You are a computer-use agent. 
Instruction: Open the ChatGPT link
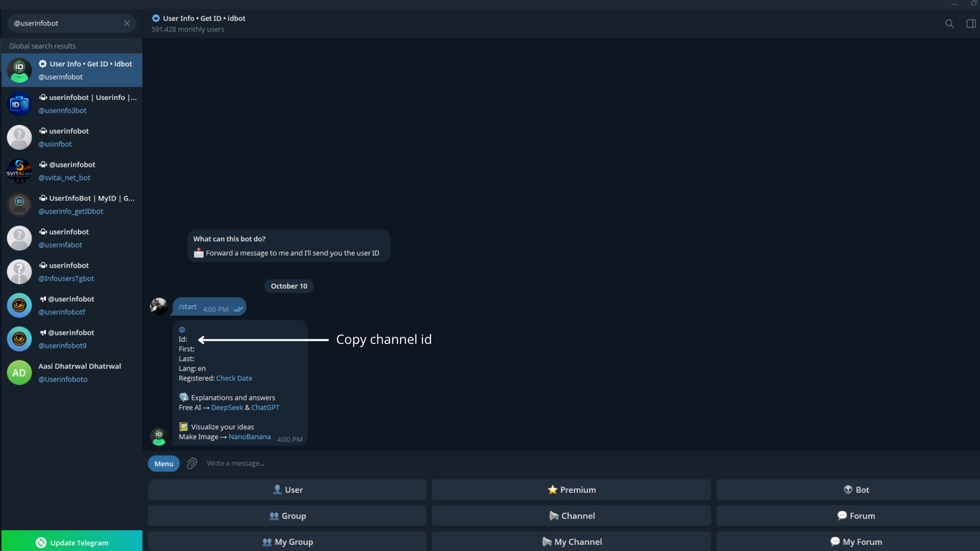(x=265, y=408)
